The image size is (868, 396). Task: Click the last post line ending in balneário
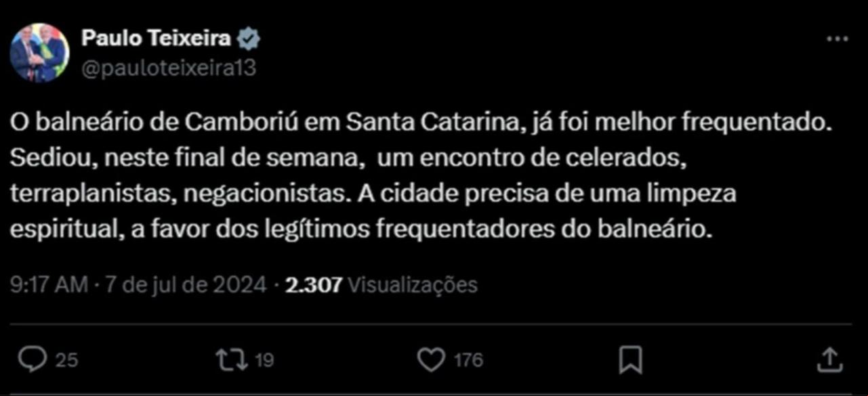[x=363, y=229]
